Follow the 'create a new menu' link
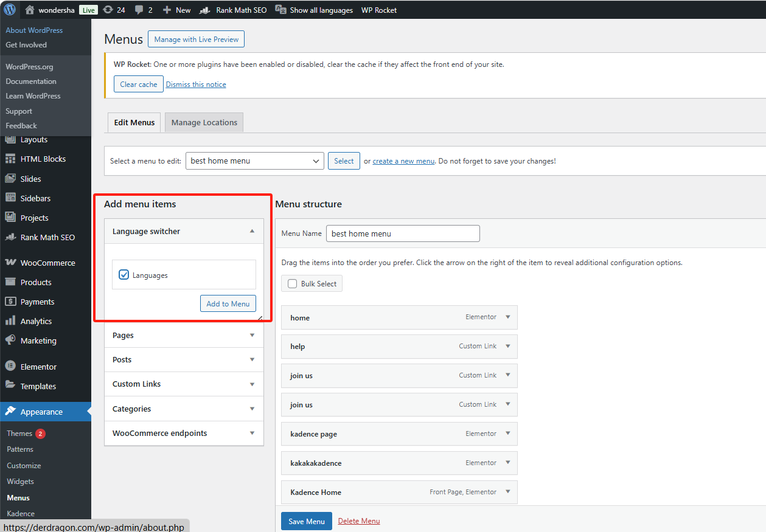766x532 pixels. (404, 161)
